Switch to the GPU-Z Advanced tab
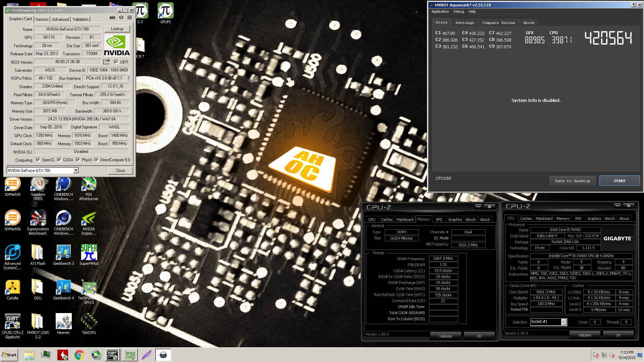The image size is (644, 362). pyautogui.click(x=60, y=19)
